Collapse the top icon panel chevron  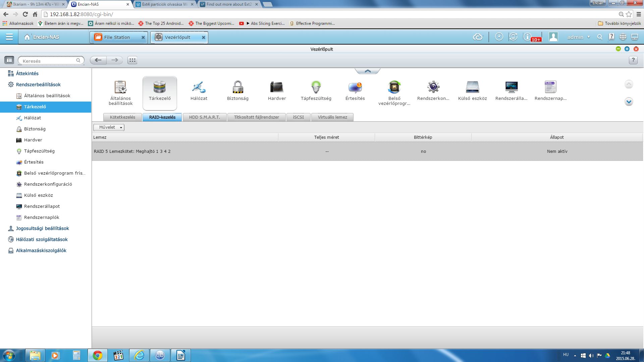368,71
